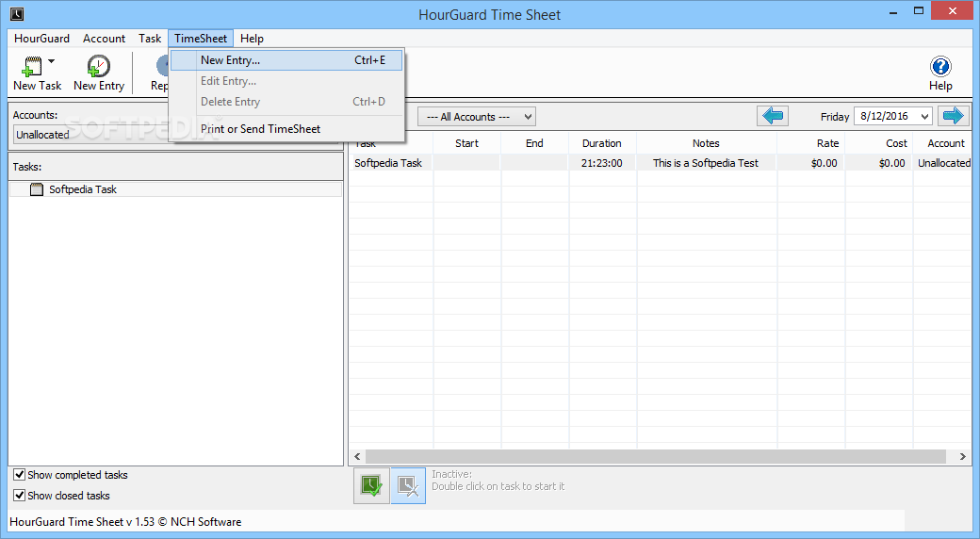Screen dimensions: 980x539
Task: Select Softpedia Task in Tasks list
Action: [x=175, y=188]
